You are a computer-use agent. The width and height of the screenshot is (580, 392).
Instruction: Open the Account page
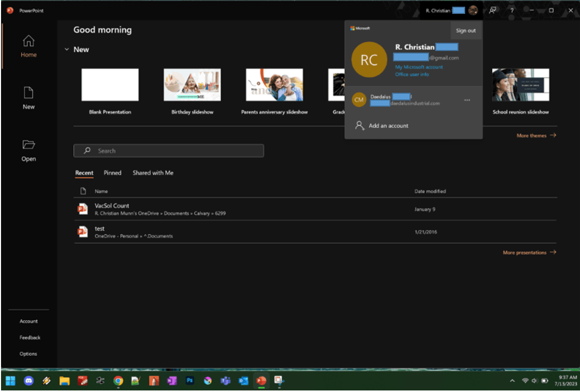(x=28, y=321)
